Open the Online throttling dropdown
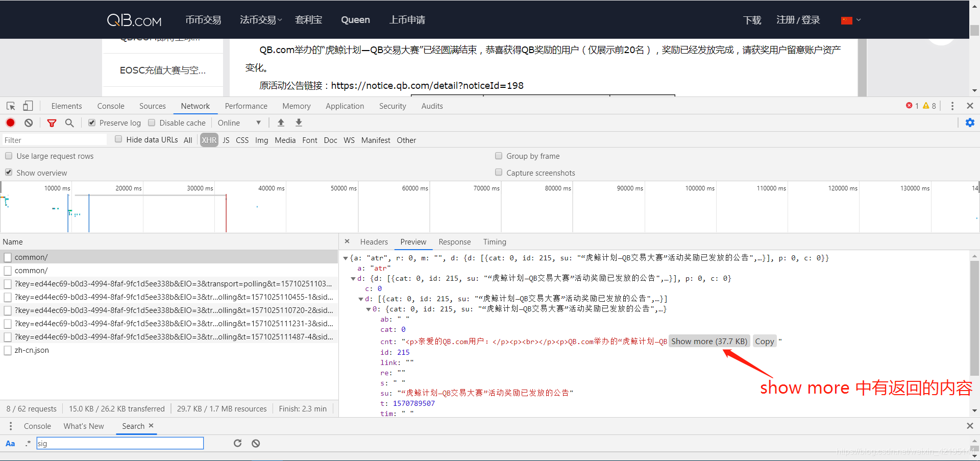Screen dimensions: 980x461 click(x=239, y=123)
